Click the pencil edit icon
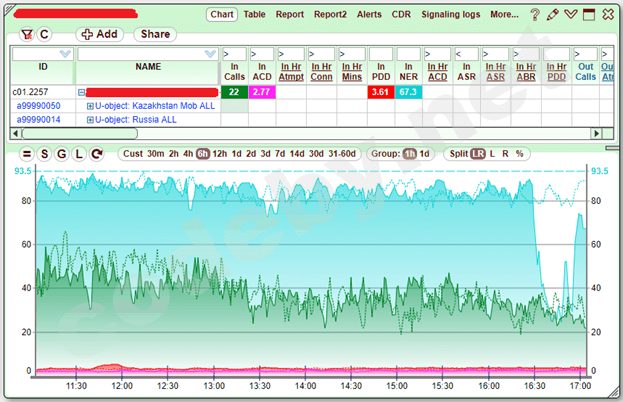The height and width of the screenshot is (402, 623). (x=552, y=15)
